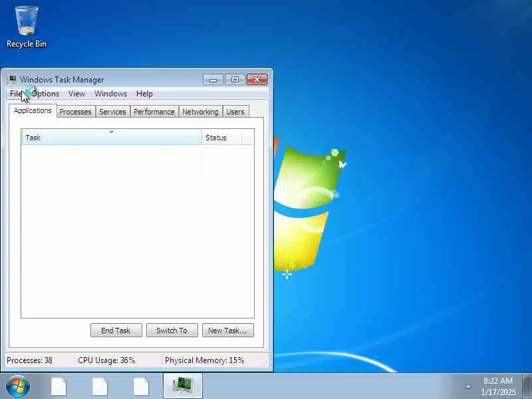
Task: Close the Windows Task Manager window
Action: 257,80
